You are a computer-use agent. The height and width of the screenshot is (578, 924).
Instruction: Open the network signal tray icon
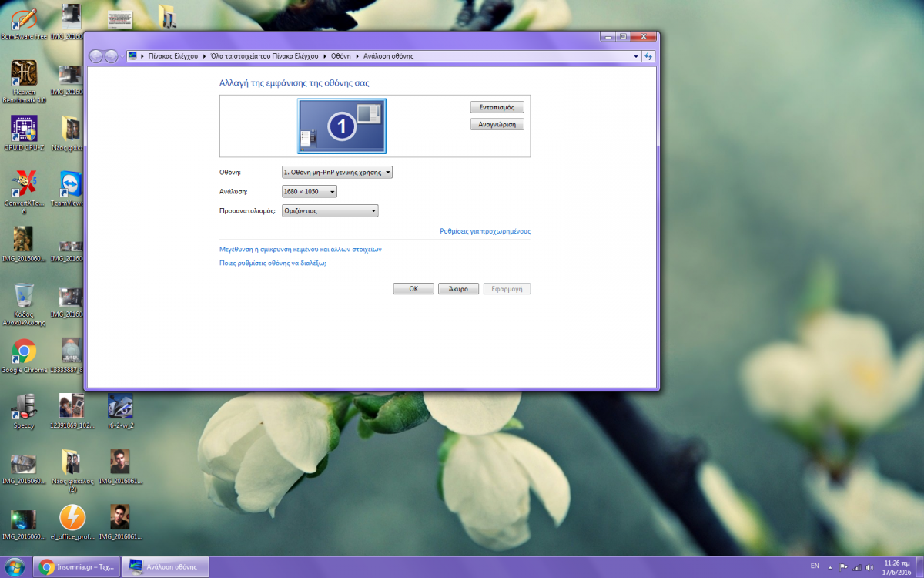(857, 567)
